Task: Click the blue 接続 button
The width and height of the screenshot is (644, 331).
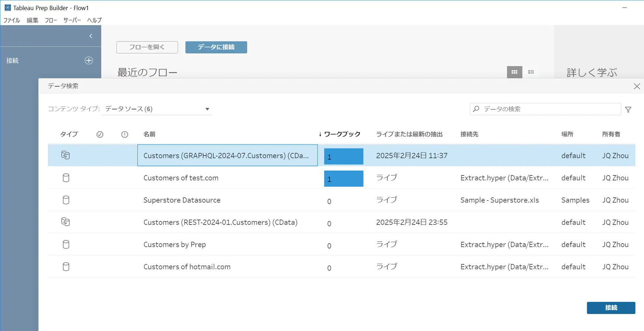Action: [x=611, y=308]
